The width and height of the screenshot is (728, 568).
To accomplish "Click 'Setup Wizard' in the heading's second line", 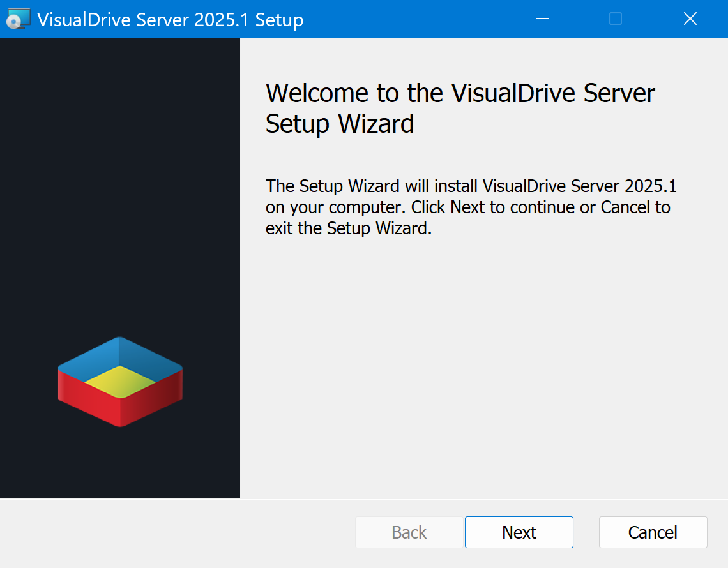I will coord(340,123).
